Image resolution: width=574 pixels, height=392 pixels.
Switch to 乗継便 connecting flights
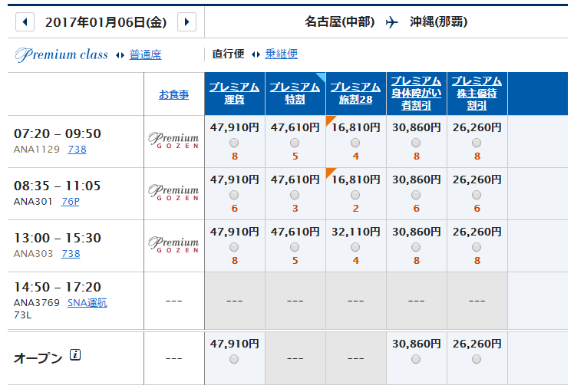[x=281, y=54]
